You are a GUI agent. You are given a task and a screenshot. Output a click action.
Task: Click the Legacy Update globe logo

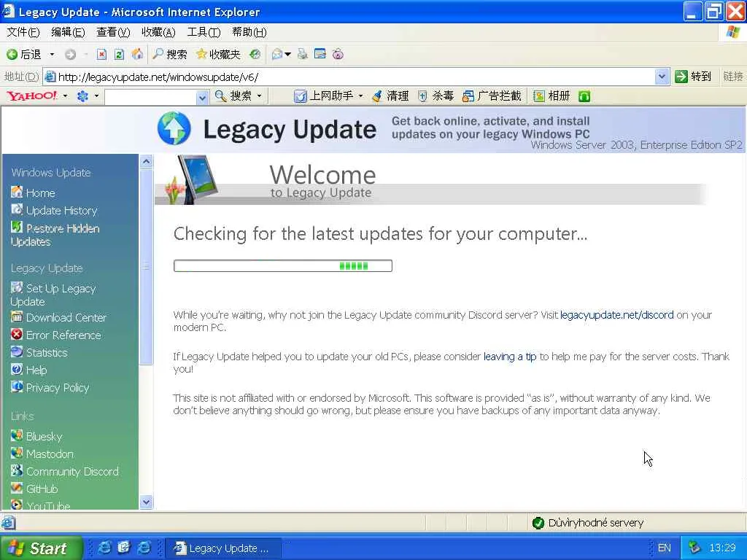(x=174, y=128)
